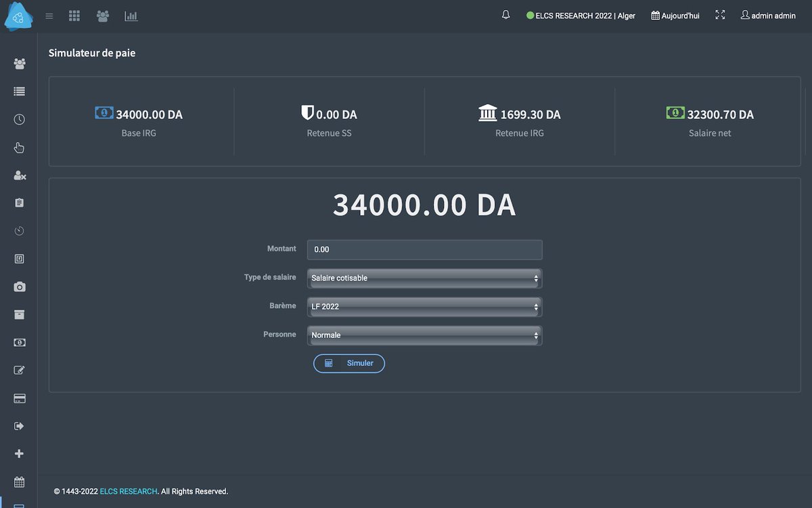
Task: Click the blue app logo
Action: [x=18, y=16]
